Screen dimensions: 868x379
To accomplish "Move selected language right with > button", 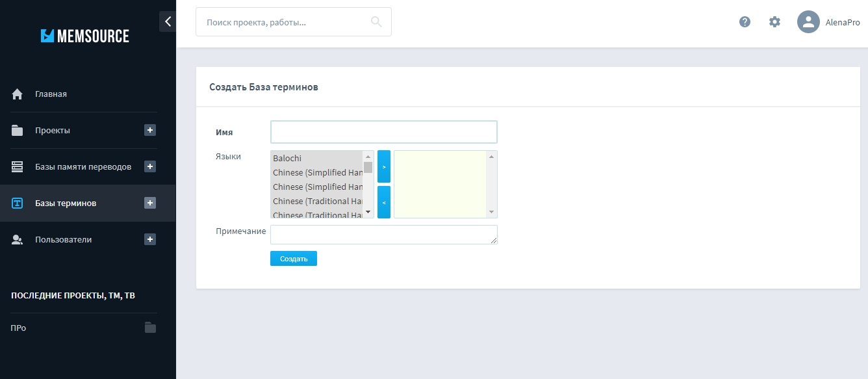I will (x=384, y=167).
